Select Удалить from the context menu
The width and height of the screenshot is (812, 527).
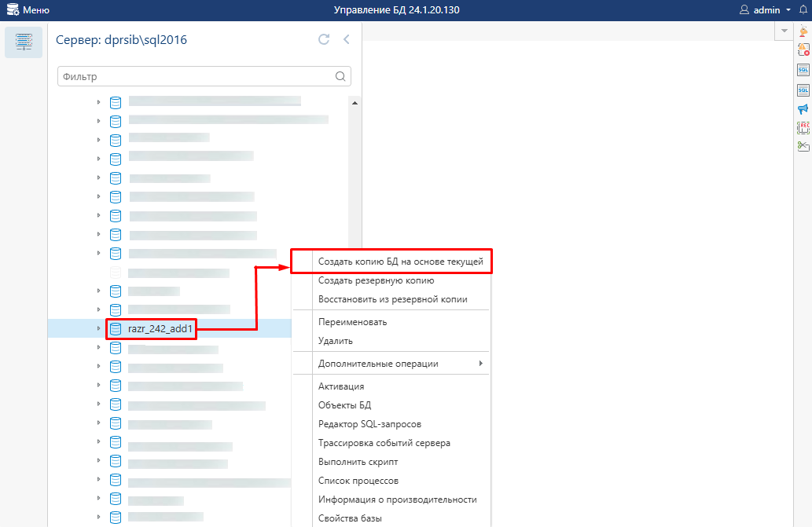tap(335, 341)
